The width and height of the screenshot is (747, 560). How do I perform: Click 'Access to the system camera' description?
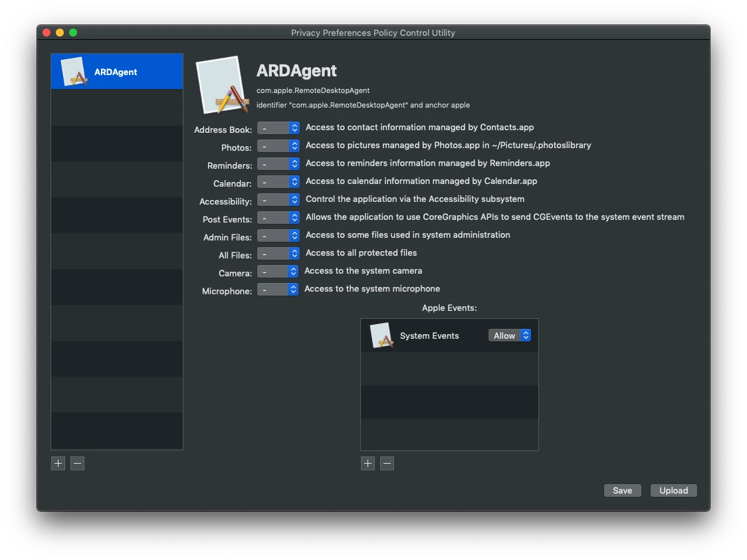[x=363, y=271]
